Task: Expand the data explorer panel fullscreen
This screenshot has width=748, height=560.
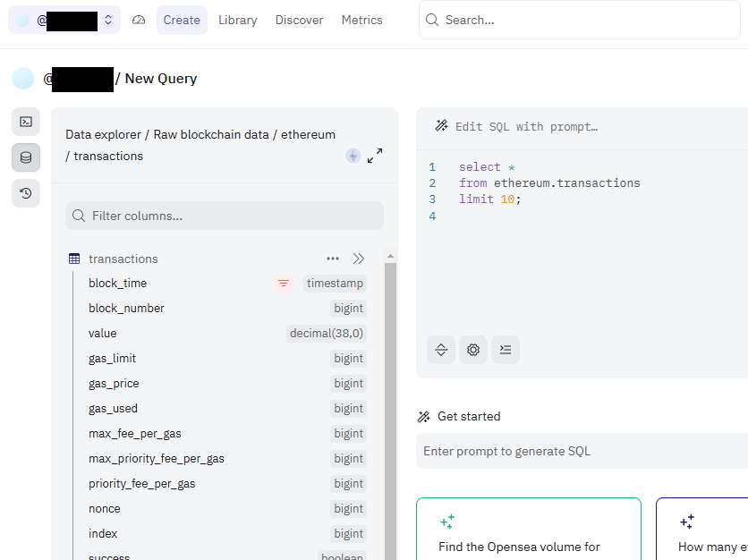Action: tap(375, 156)
